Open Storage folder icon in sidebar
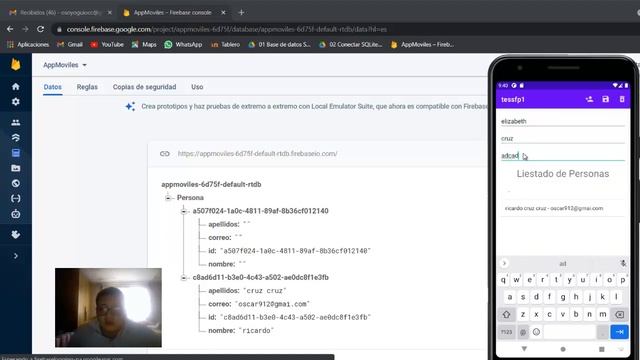This screenshot has width=640, height=360. (16, 168)
